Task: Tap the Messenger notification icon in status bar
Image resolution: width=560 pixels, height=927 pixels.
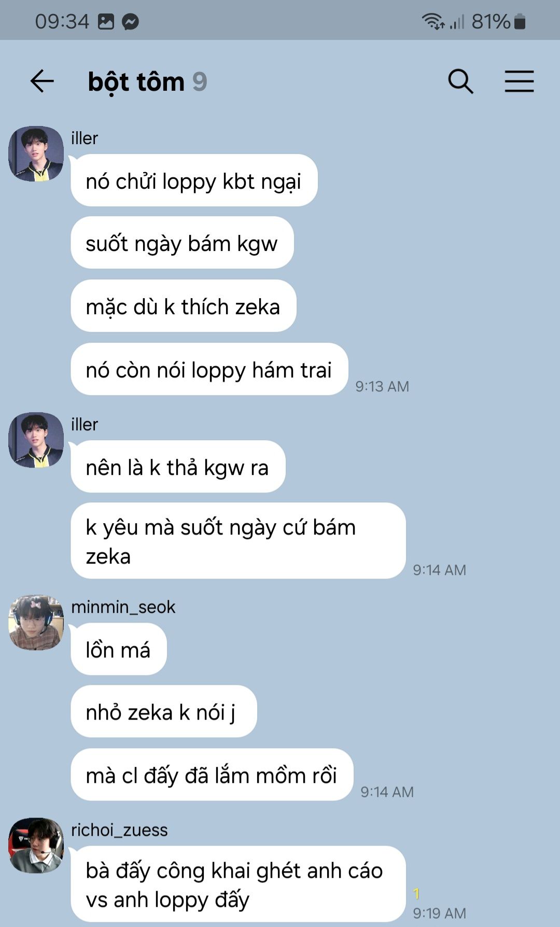Action: (x=131, y=22)
